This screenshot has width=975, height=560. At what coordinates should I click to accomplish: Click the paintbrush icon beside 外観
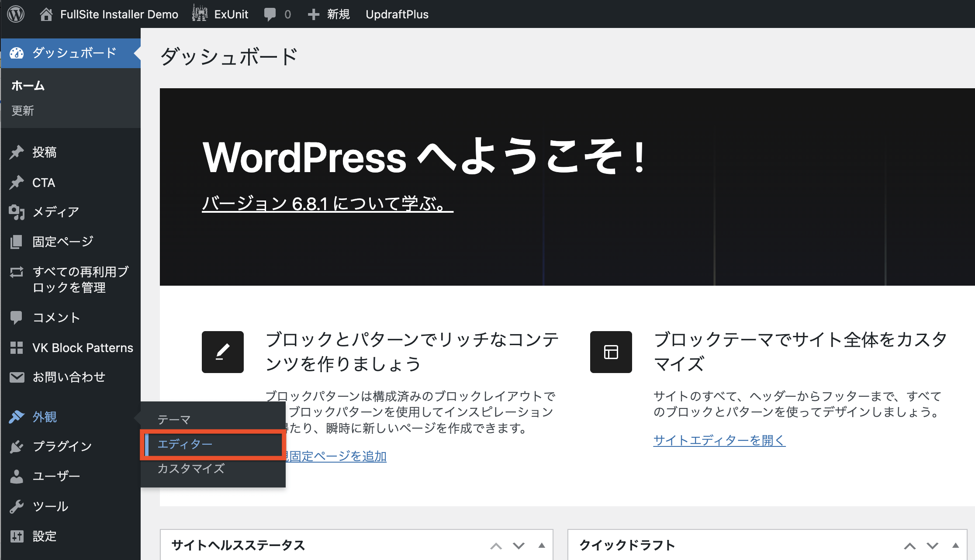[x=17, y=417]
